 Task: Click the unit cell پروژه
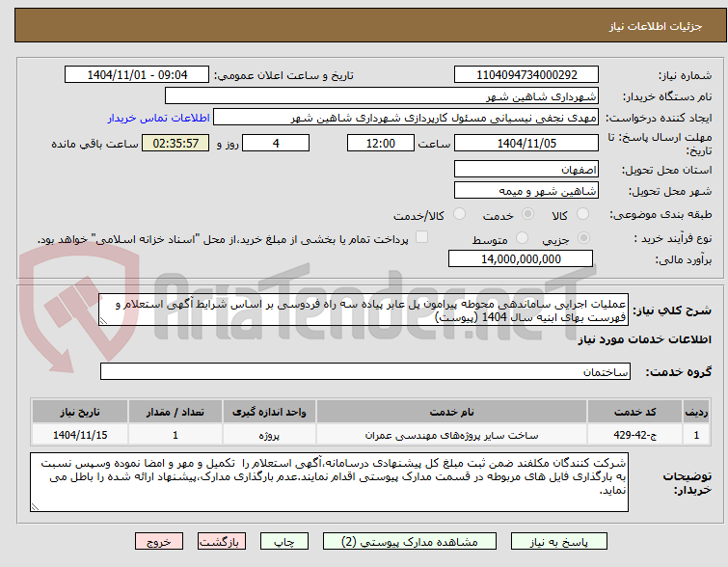(x=269, y=435)
